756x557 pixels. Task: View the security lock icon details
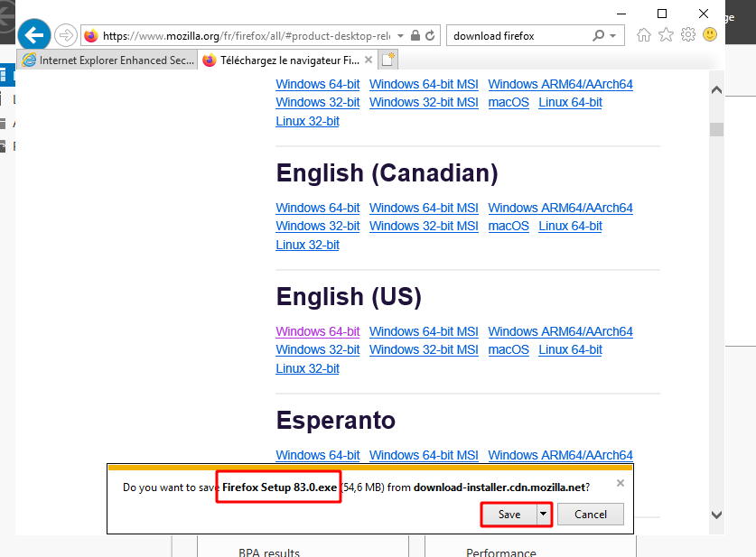coord(415,35)
